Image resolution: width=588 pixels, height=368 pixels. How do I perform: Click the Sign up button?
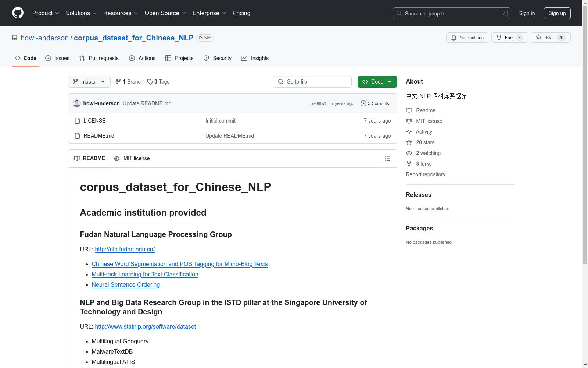(557, 13)
